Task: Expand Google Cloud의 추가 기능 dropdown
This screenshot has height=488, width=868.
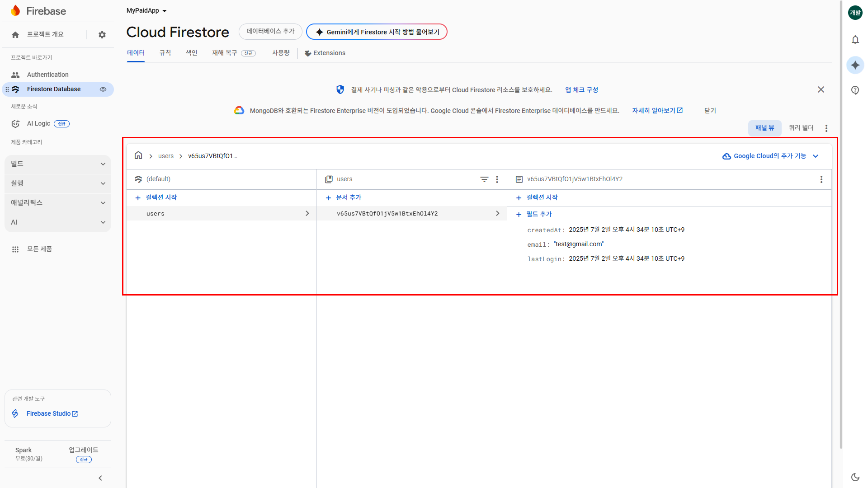Action: (771, 156)
